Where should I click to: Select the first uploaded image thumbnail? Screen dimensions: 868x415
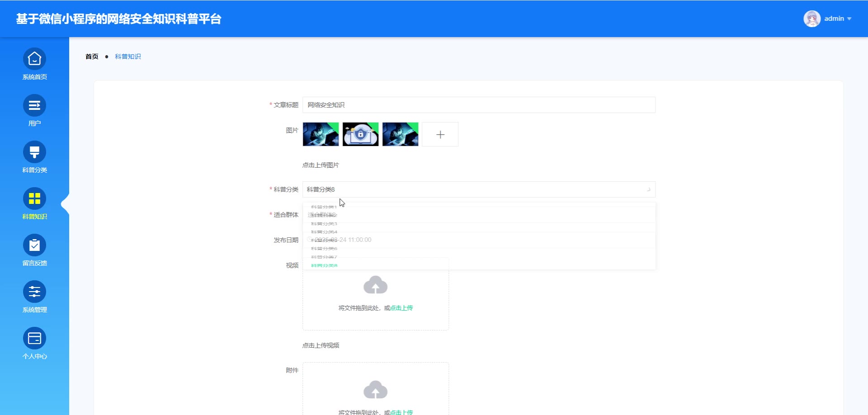click(x=321, y=134)
